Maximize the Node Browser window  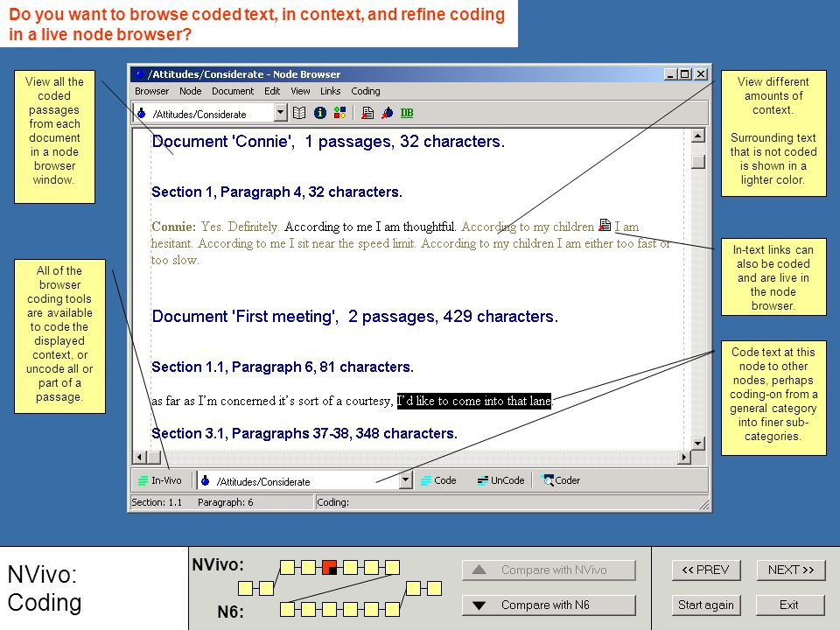(x=684, y=73)
